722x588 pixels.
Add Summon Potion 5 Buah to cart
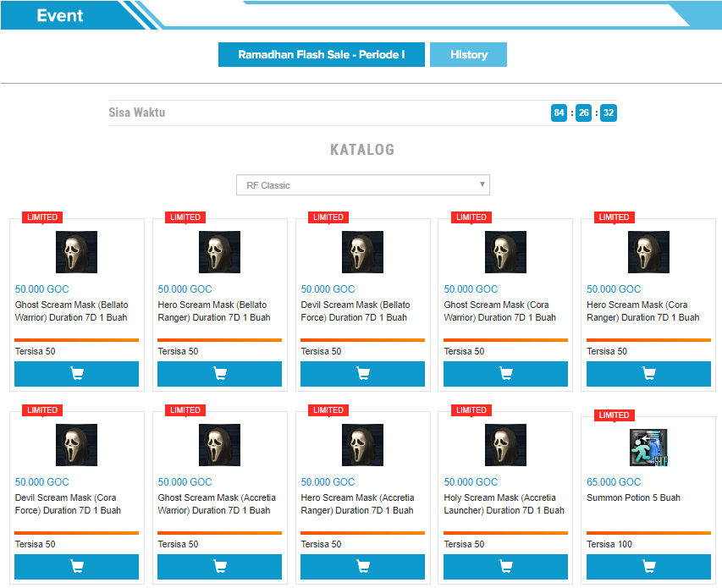tap(648, 566)
